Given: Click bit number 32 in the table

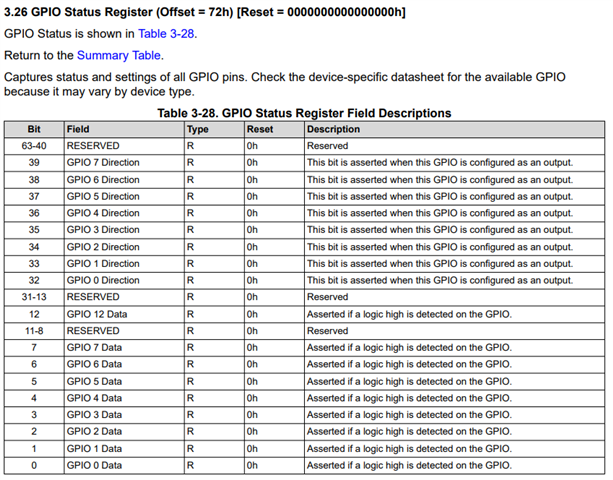Looking at the screenshot, I should (34, 280).
